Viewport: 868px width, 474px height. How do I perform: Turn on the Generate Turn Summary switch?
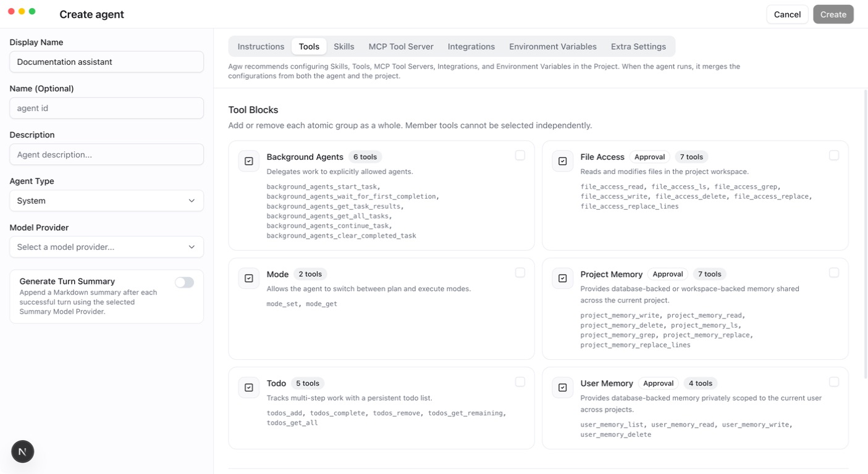pos(184,282)
